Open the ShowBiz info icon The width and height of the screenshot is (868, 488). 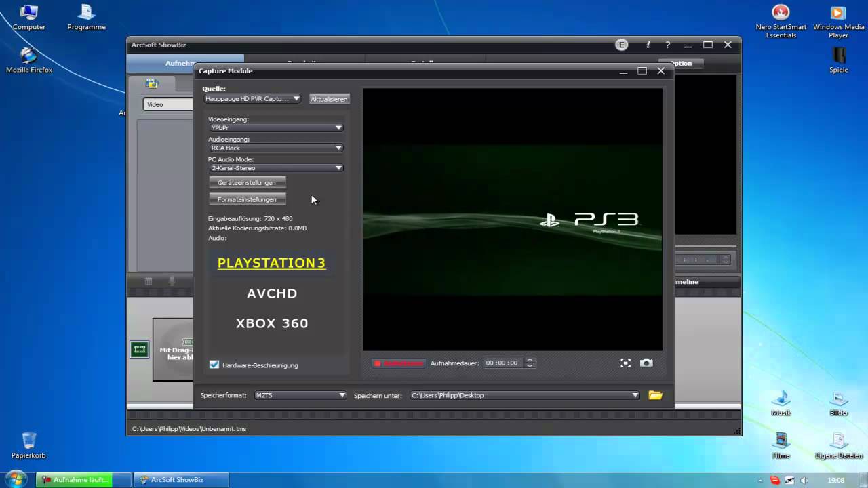click(x=648, y=45)
